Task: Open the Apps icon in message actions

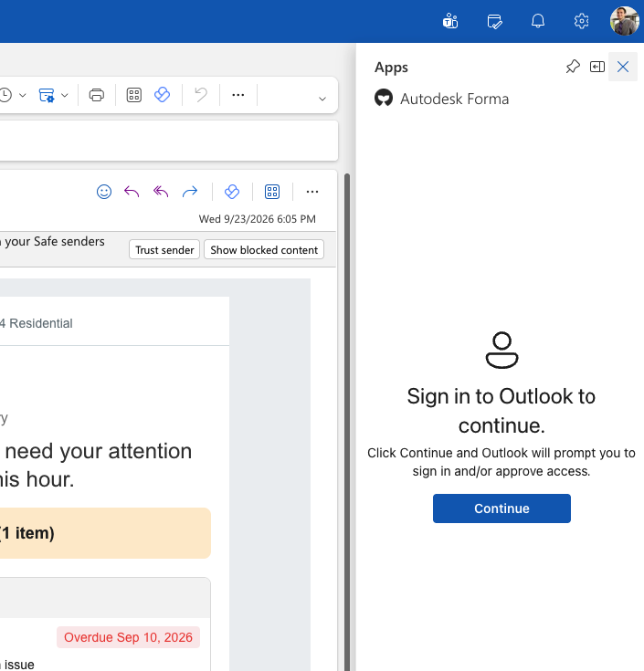Action: click(x=272, y=192)
